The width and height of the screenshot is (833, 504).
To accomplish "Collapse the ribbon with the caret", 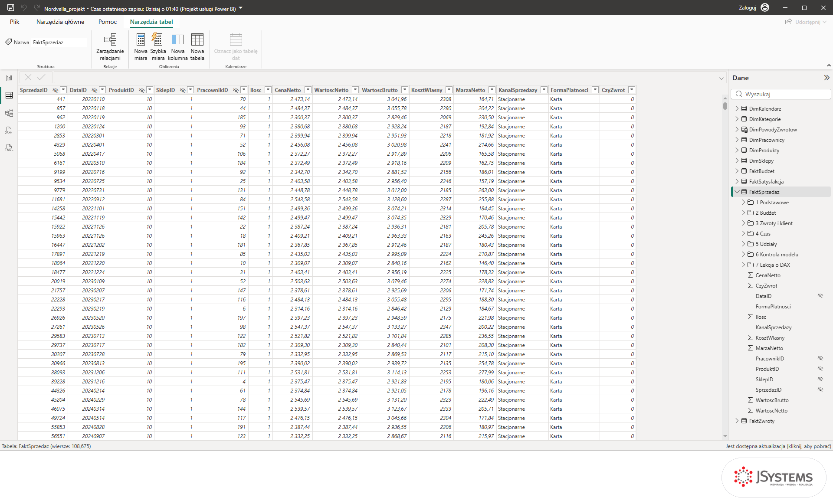I will pyautogui.click(x=829, y=65).
